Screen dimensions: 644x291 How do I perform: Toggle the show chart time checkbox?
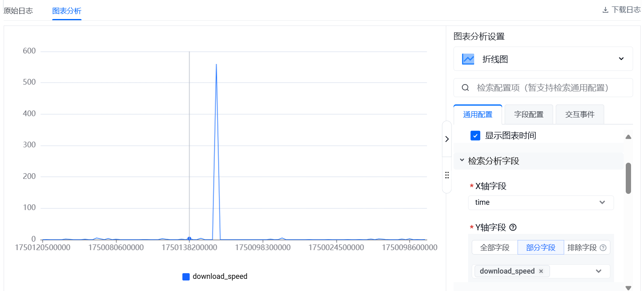click(475, 136)
